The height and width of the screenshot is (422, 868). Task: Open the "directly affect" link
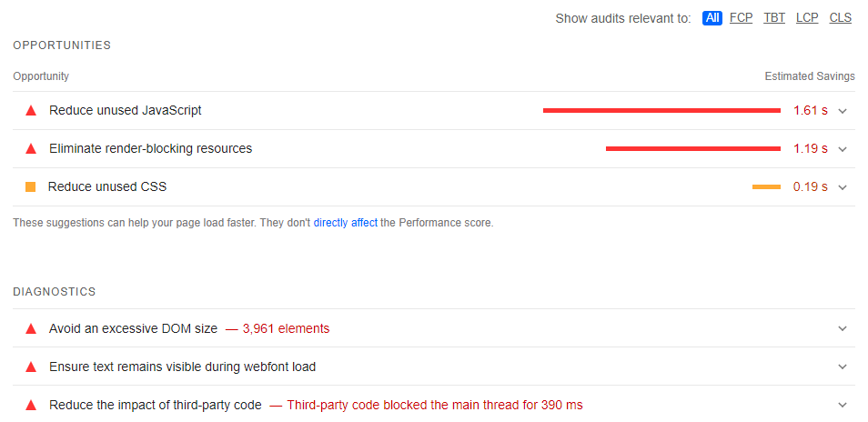346,223
